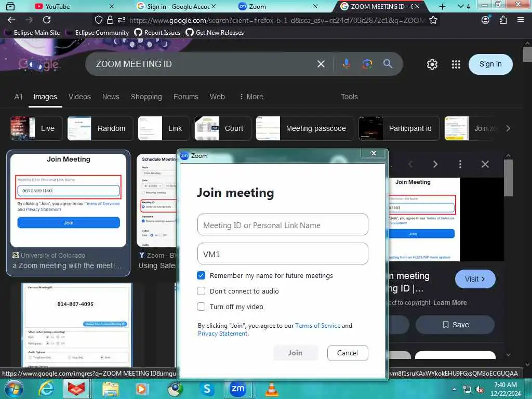This screenshot has width=532, height=399.
Task: Select the All search results tab
Action: pos(18,97)
